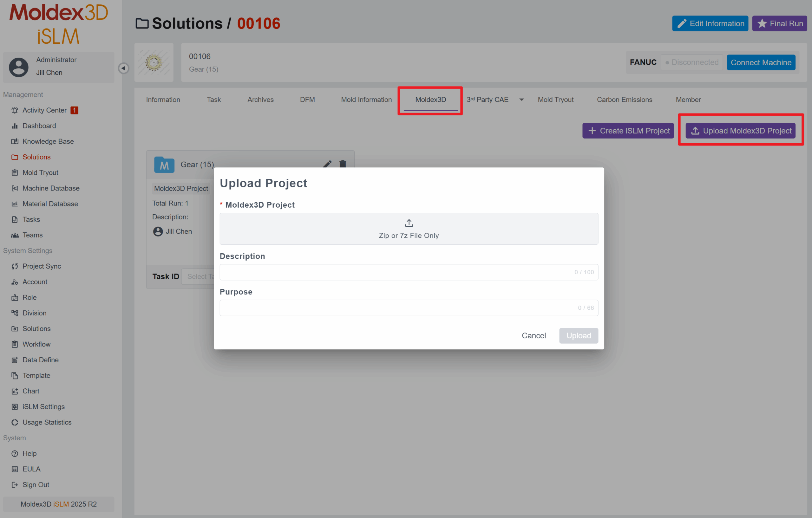Select the Mold Information tab
812x518 pixels.
pos(366,100)
